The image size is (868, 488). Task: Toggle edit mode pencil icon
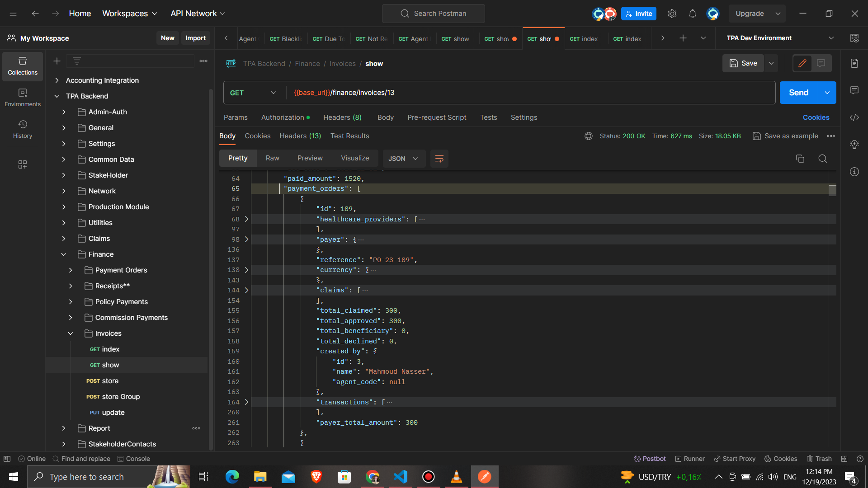click(x=802, y=63)
